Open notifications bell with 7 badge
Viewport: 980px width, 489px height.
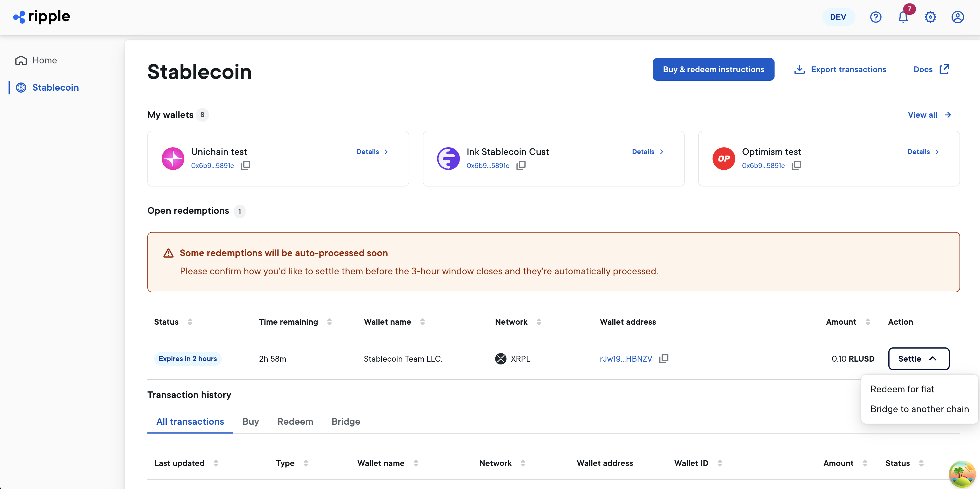click(903, 17)
